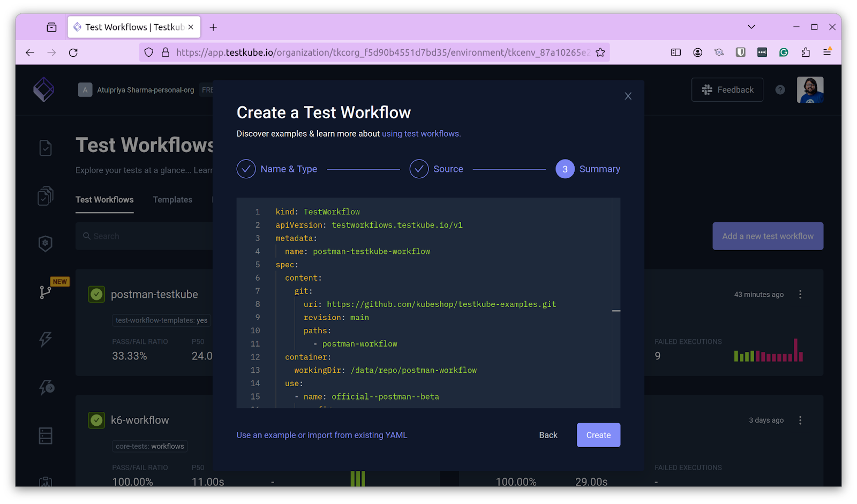Click the shield extension icon in toolbar
This screenshot has width=857, height=504.
[741, 52]
